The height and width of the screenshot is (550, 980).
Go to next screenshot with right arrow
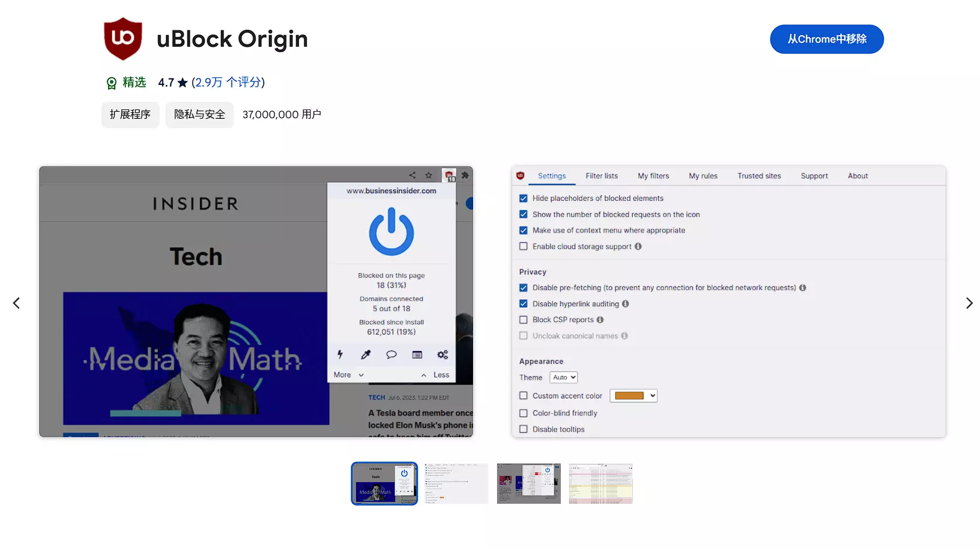[x=969, y=303]
